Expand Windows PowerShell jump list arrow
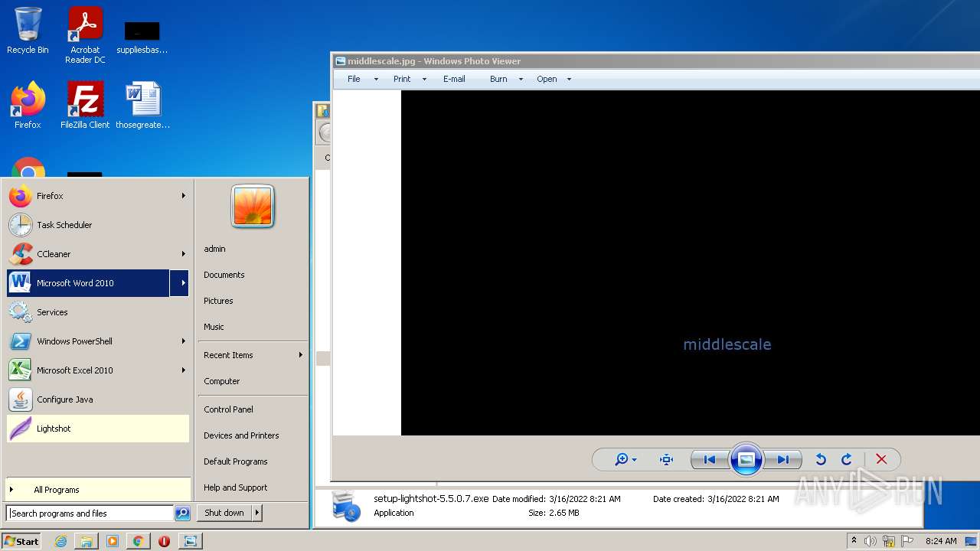 click(x=183, y=341)
